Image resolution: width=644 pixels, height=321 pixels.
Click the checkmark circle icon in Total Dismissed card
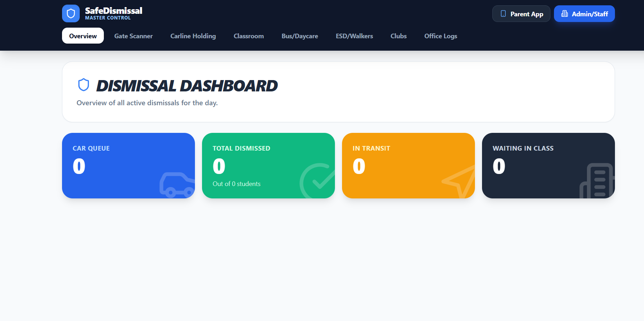pos(317,181)
